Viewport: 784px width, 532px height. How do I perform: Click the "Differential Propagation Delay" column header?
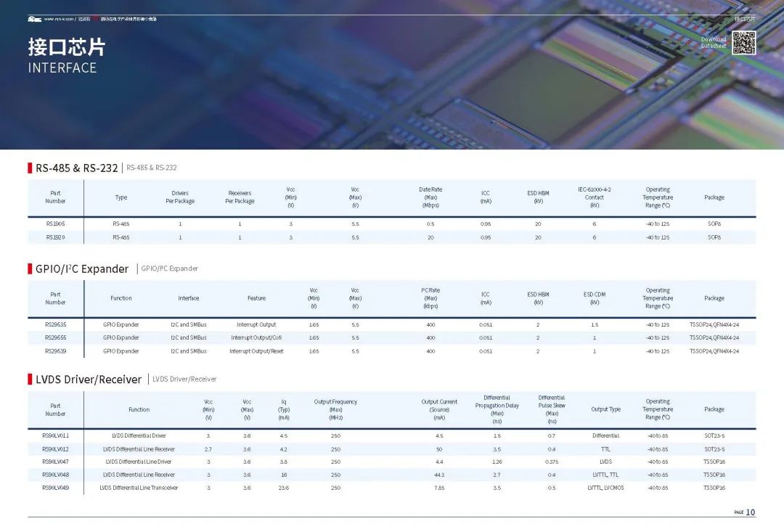coord(497,410)
